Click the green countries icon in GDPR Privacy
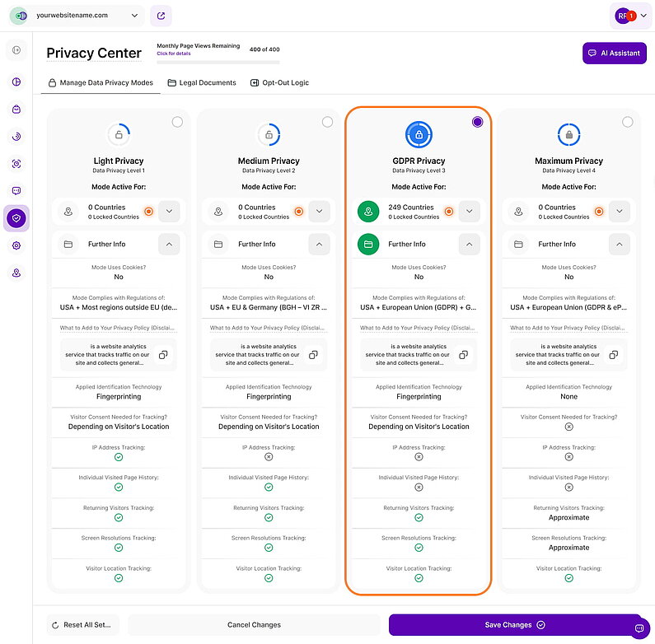Screen dimensions: 655x644 (368, 212)
